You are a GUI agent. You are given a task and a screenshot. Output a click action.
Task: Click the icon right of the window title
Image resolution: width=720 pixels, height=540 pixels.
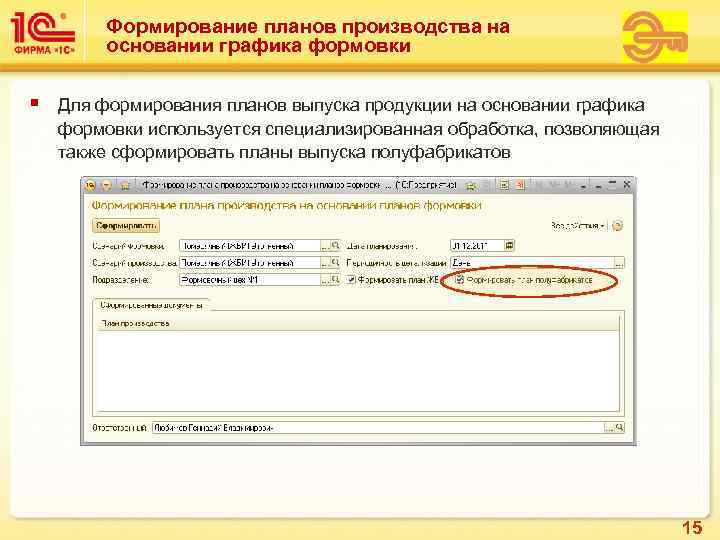coord(471,186)
